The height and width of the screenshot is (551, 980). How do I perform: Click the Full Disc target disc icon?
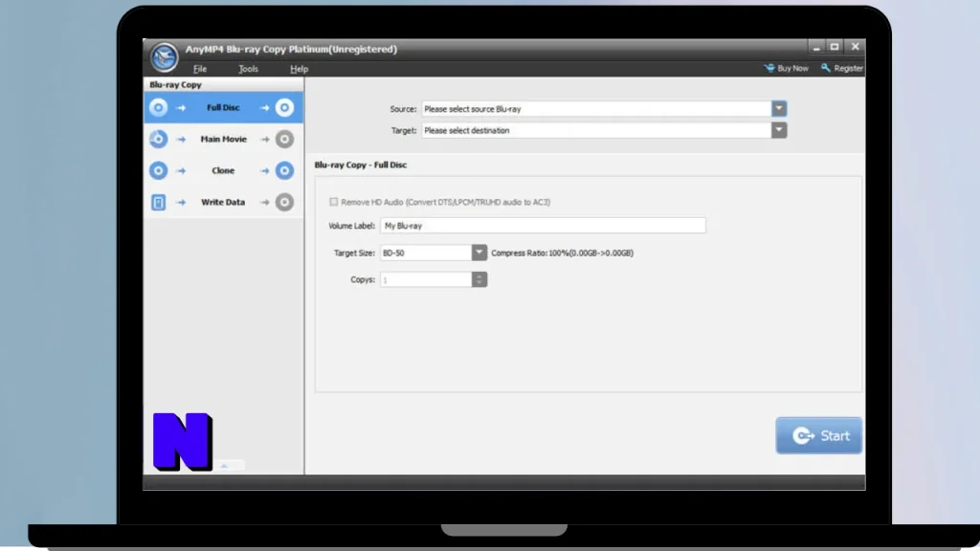tap(284, 107)
